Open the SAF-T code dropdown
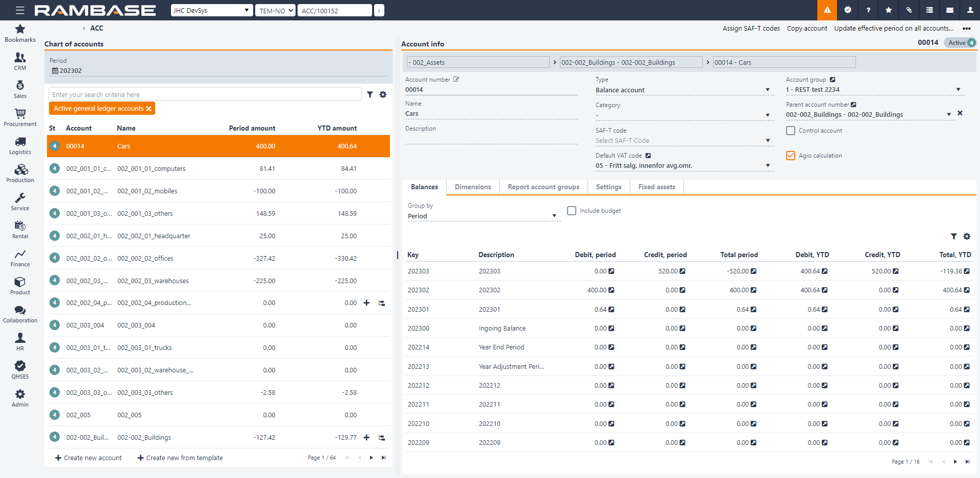Viewport: 980px width, 478px height. (x=684, y=141)
